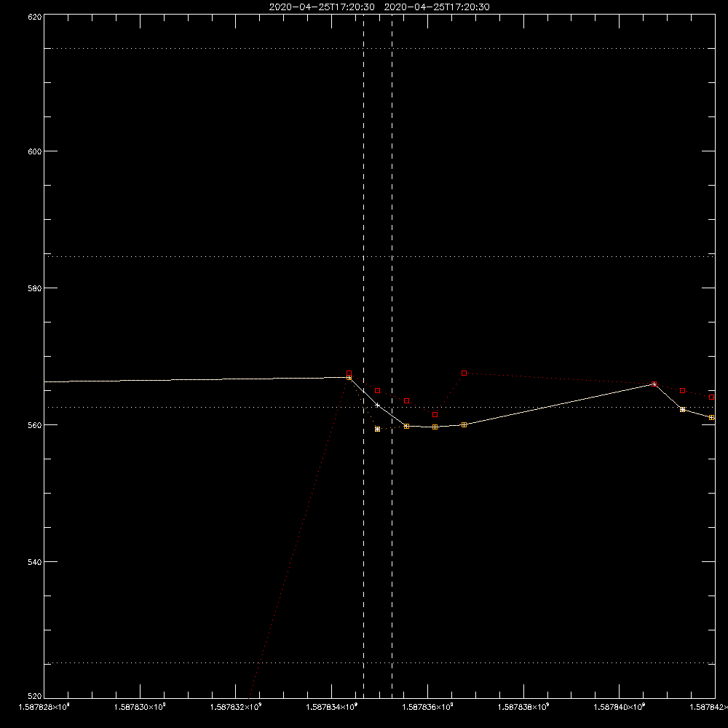Select the overlapping red and orange marker near 566
Screen dimensions: 728x728
click(654, 384)
